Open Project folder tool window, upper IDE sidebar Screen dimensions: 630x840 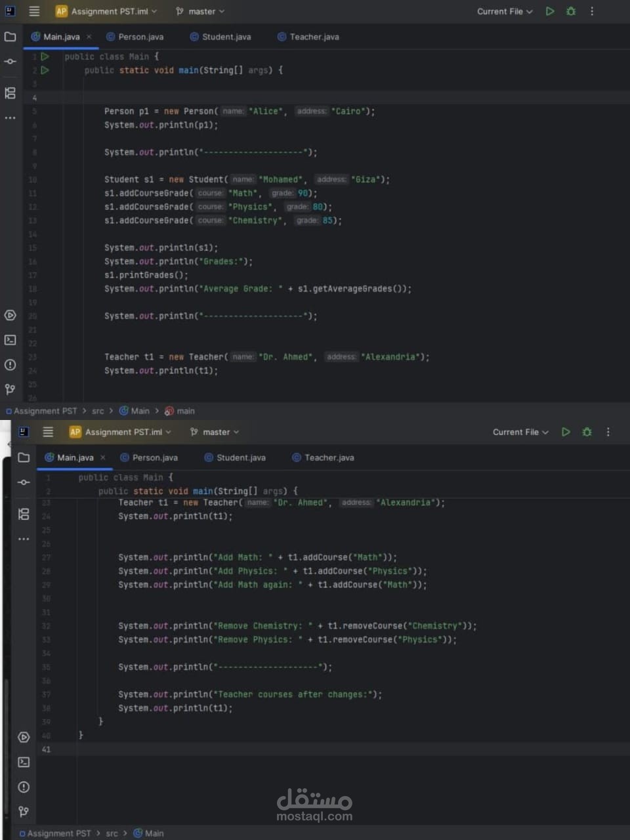tap(10, 37)
